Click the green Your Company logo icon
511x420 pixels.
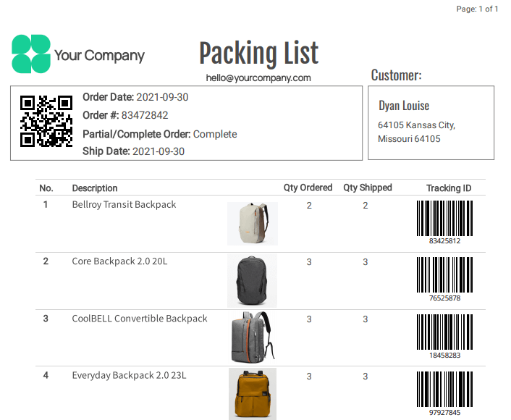point(31,54)
